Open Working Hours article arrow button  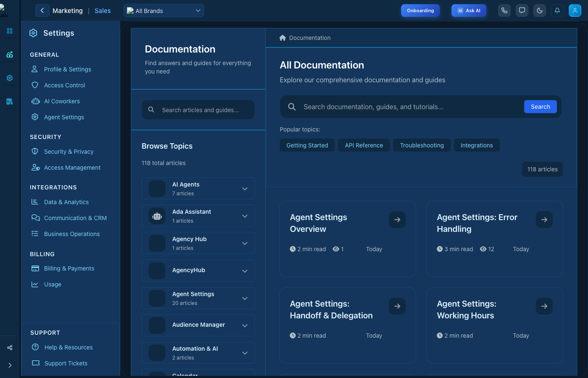click(544, 306)
